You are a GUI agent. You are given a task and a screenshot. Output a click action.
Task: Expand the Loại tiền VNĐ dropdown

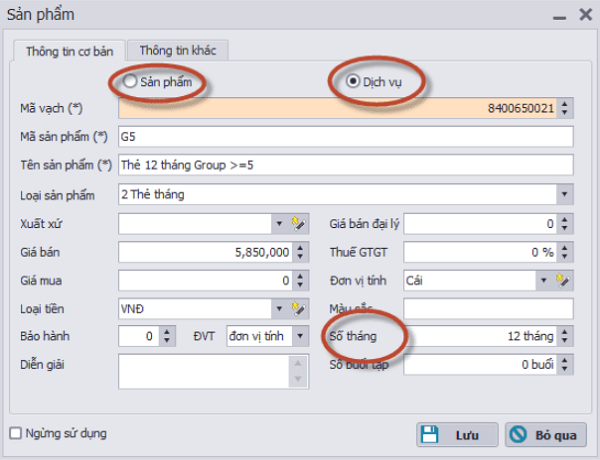point(278,307)
